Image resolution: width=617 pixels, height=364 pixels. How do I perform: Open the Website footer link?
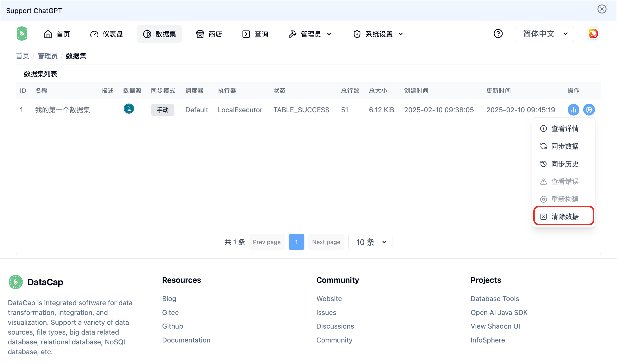[329, 299]
